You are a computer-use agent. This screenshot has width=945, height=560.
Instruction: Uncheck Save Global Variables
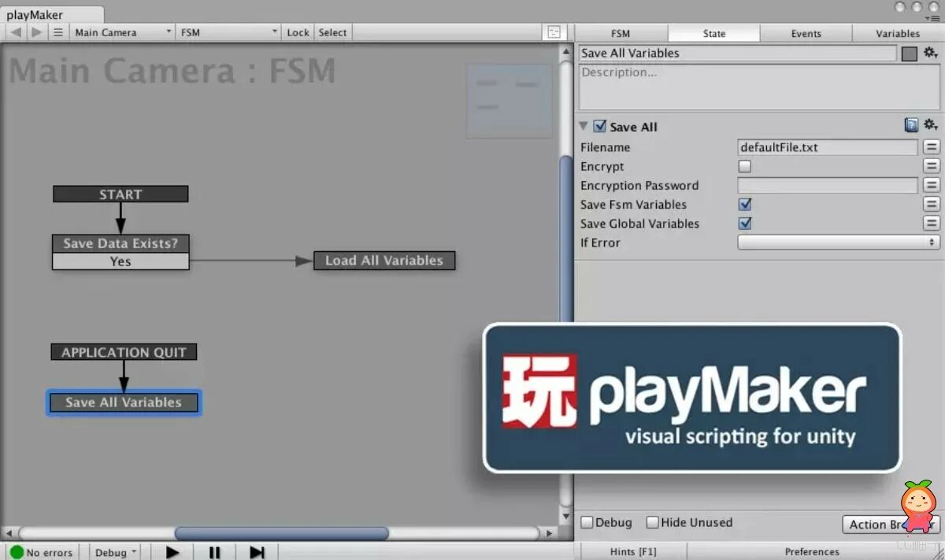745,223
